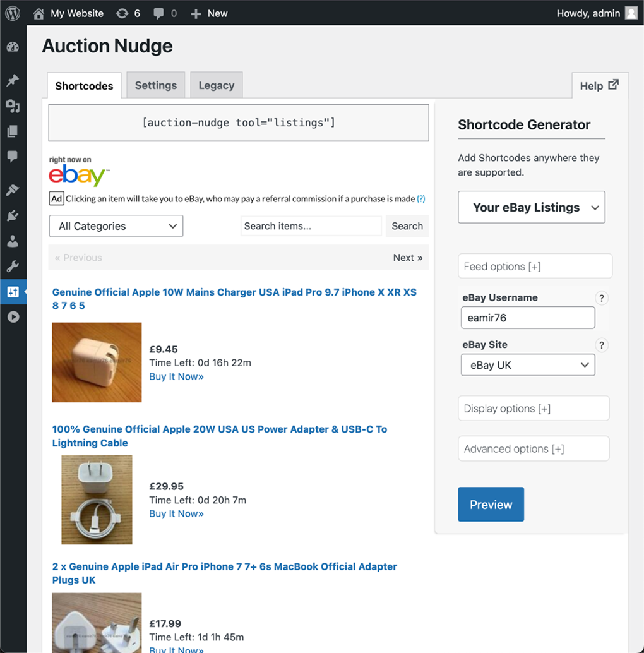Select the Tools wrench icon
Image resolution: width=644 pixels, height=653 pixels.
pos(13,265)
